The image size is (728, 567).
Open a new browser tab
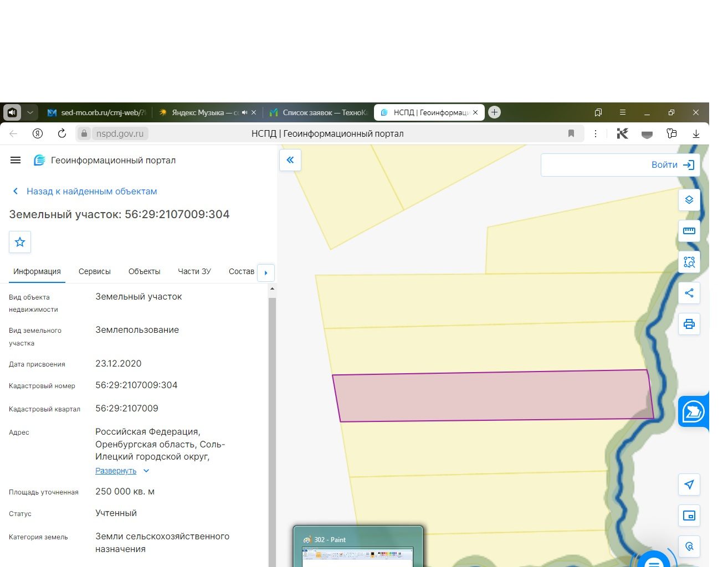(x=495, y=112)
